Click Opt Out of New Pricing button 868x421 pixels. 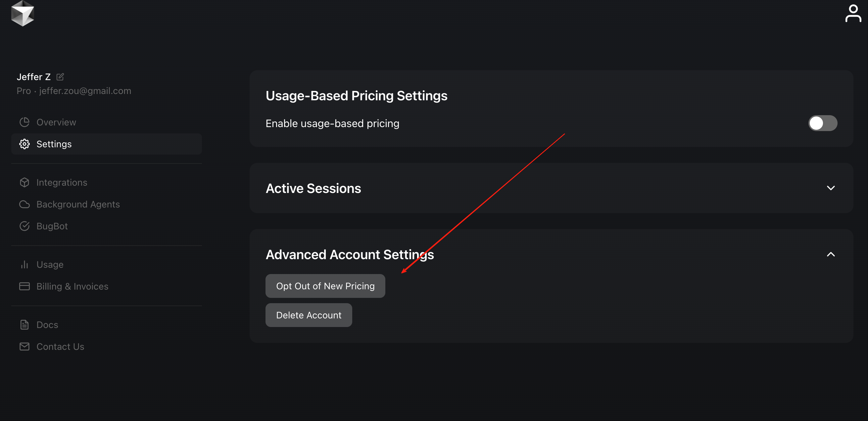point(325,286)
